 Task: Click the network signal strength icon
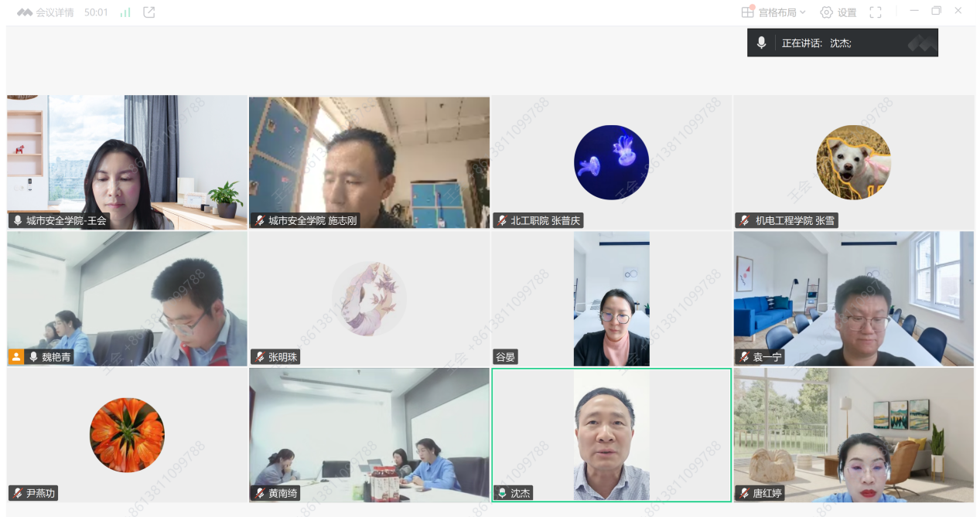[x=125, y=12]
